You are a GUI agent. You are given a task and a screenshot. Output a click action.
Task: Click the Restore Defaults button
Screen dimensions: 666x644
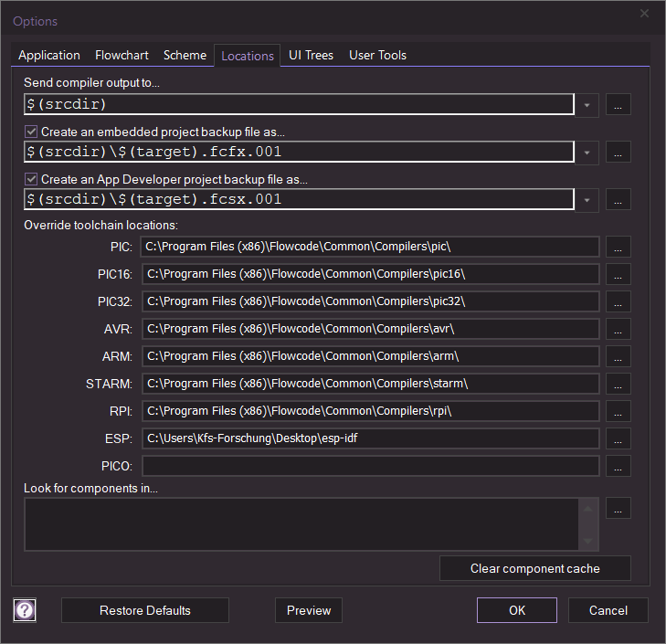pos(145,610)
